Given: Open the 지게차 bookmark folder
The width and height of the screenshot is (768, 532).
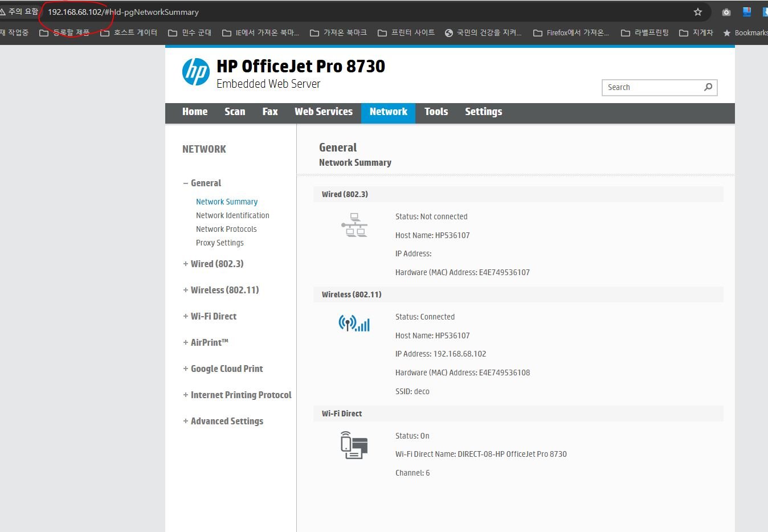Looking at the screenshot, I should (696, 33).
